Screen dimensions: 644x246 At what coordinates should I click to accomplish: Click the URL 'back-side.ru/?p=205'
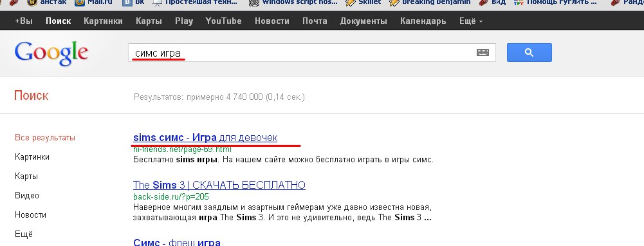coord(171,196)
